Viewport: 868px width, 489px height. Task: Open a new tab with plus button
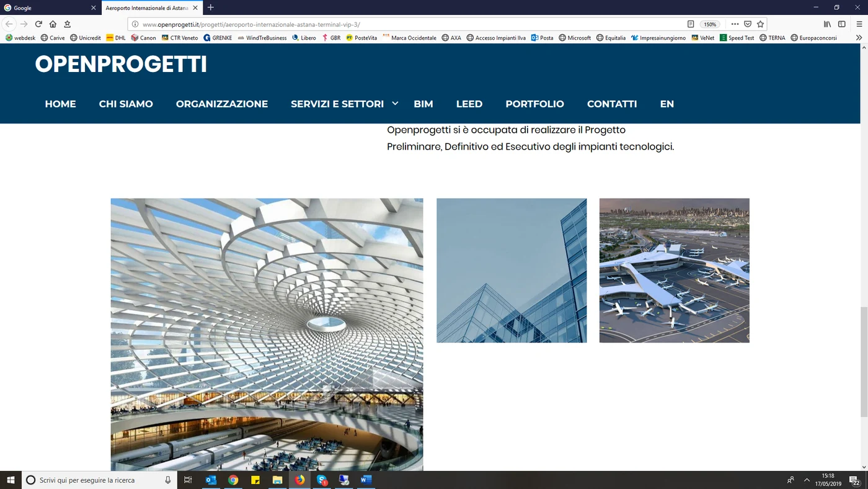211,7
